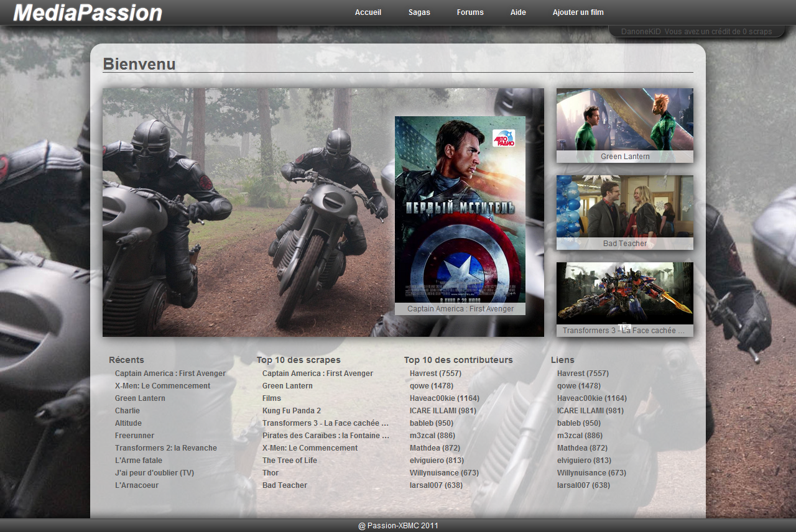Click the scraps credit message text
Image resolution: width=796 pixels, height=532 pixels.
(x=718, y=32)
